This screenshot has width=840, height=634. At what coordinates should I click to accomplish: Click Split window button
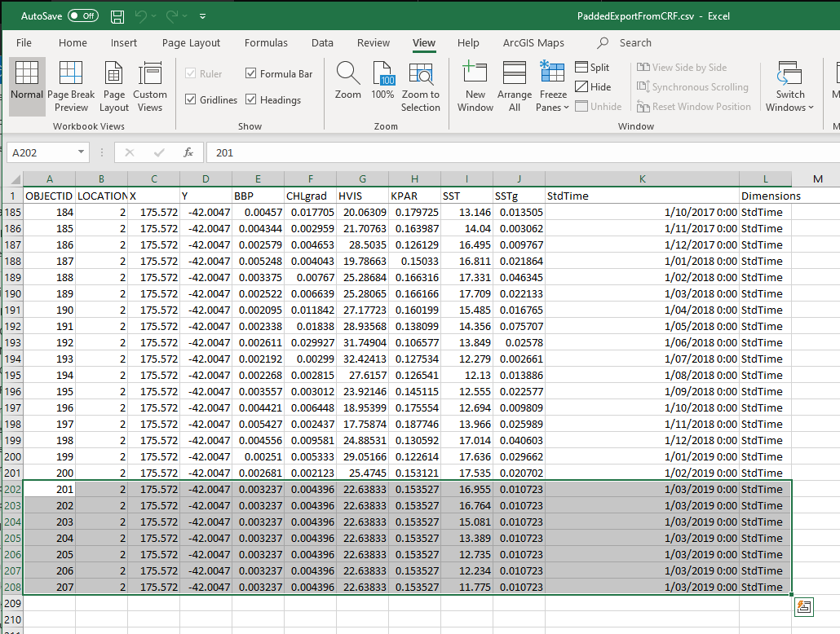click(x=592, y=68)
